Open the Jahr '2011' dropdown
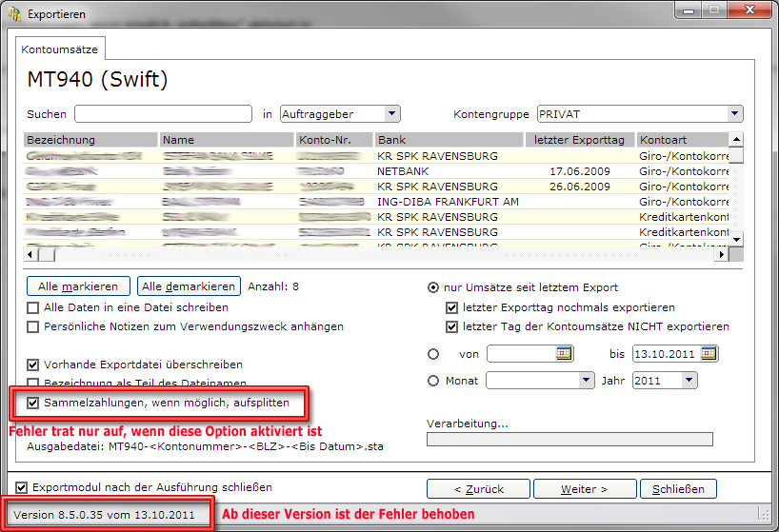 tap(689, 380)
